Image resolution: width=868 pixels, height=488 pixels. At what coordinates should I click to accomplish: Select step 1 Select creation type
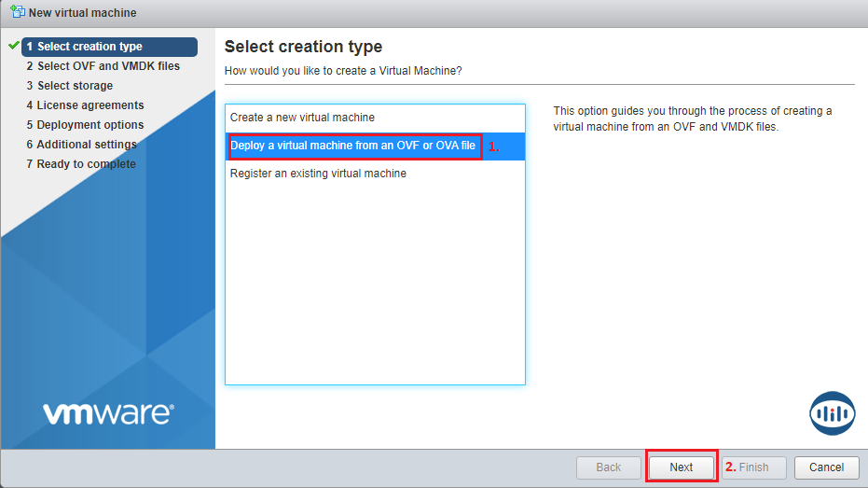(x=110, y=47)
